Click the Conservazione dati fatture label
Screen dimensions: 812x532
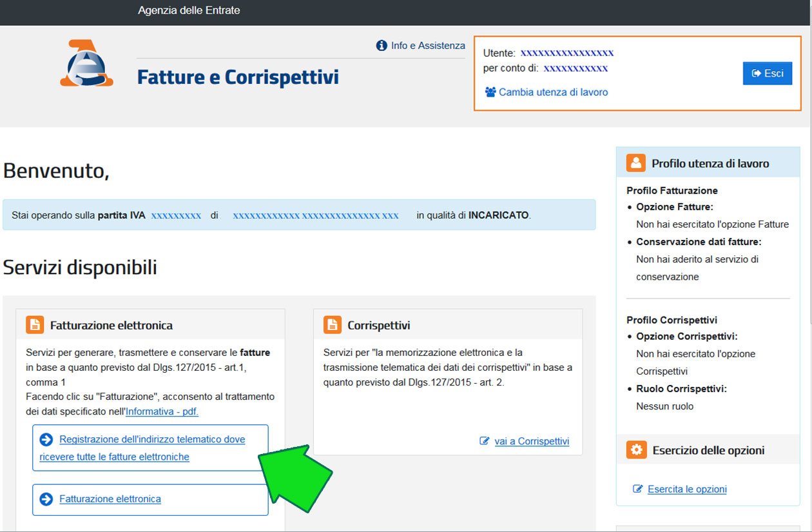click(x=699, y=242)
